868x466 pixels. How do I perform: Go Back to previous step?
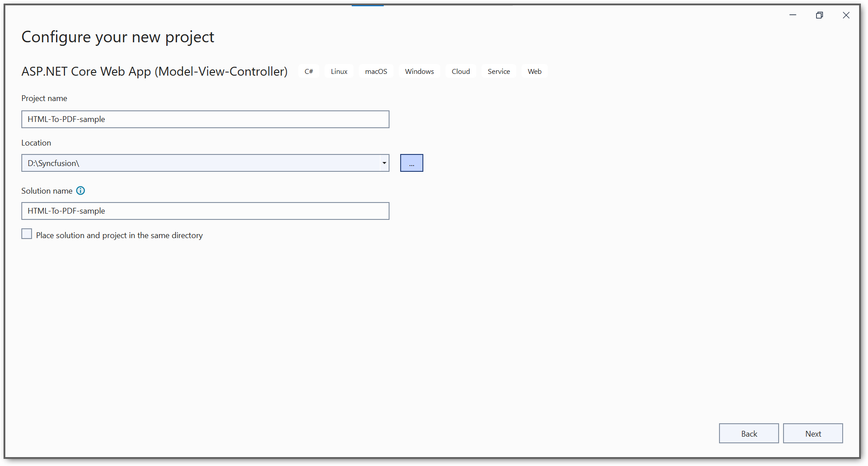749,434
